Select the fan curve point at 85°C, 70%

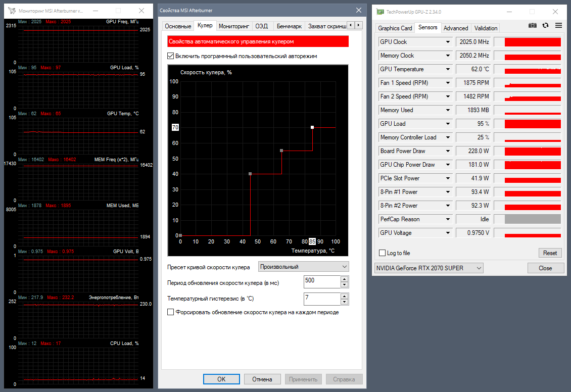[x=312, y=127]
